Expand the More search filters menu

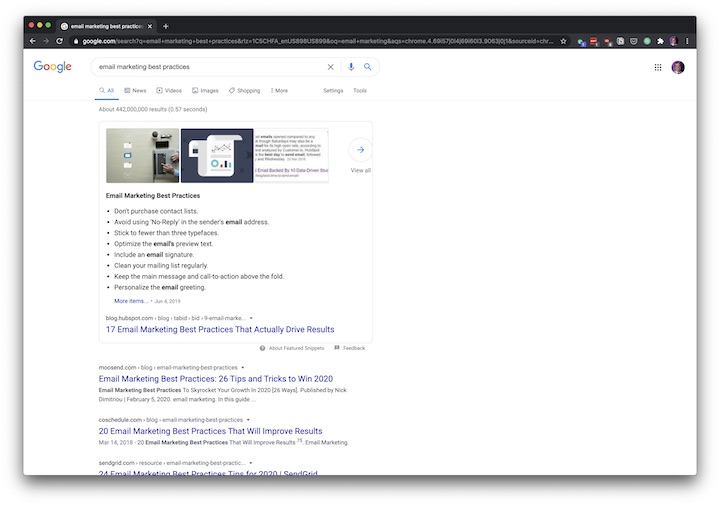[278, 91]
